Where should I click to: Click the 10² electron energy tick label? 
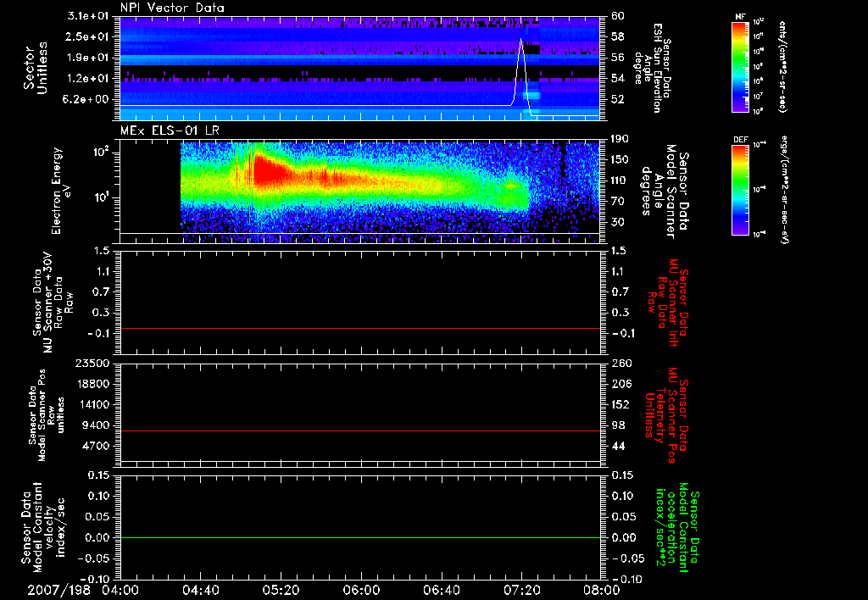[101, 152]
